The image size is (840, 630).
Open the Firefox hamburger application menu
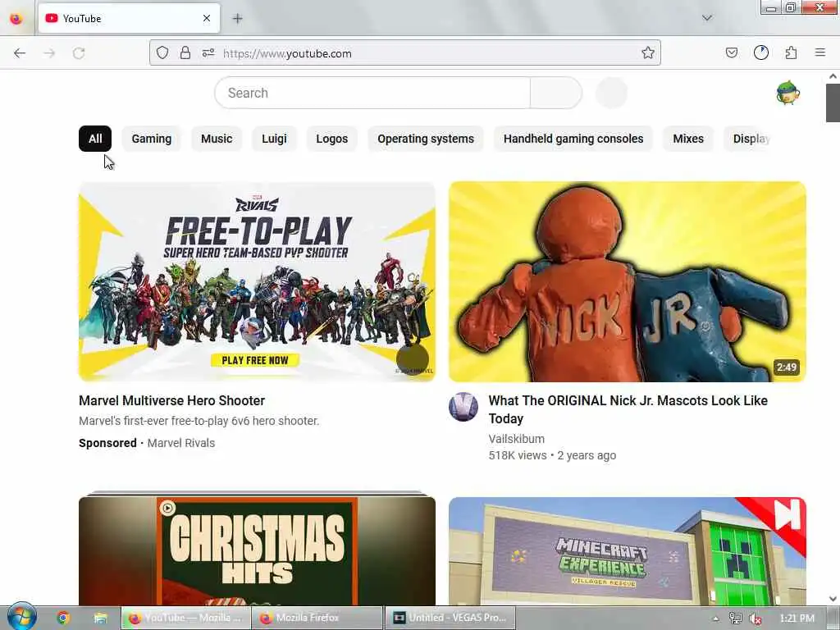(819, 52)
